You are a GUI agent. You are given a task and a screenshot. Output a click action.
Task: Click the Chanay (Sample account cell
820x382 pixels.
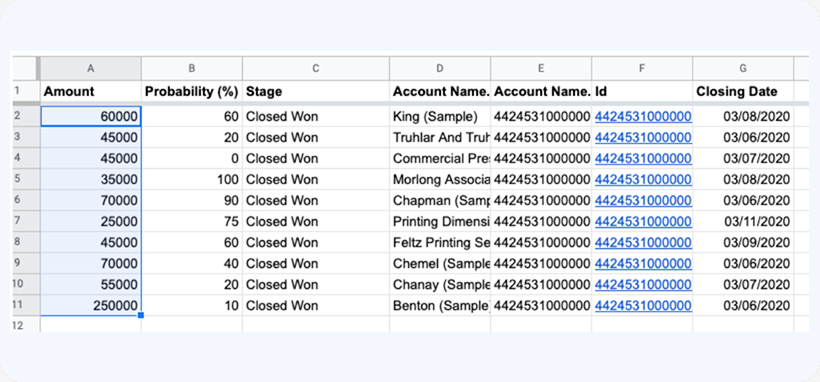(x=440, y=284)
